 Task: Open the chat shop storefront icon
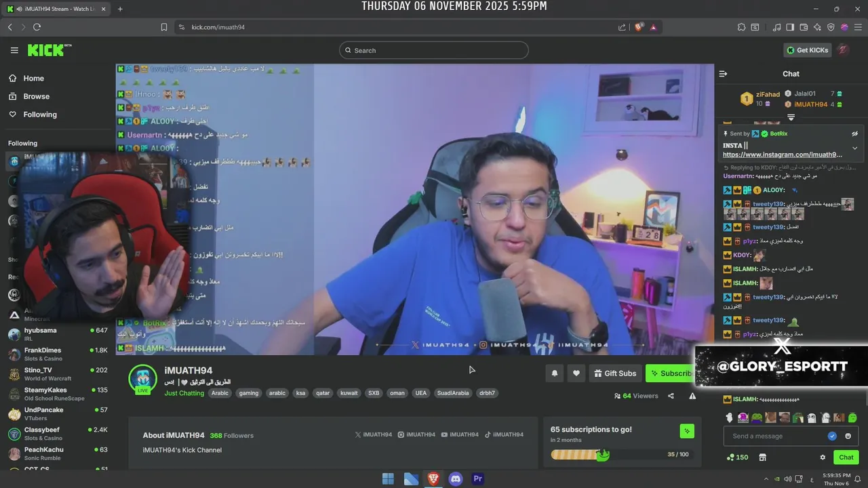tap(762, 457)
